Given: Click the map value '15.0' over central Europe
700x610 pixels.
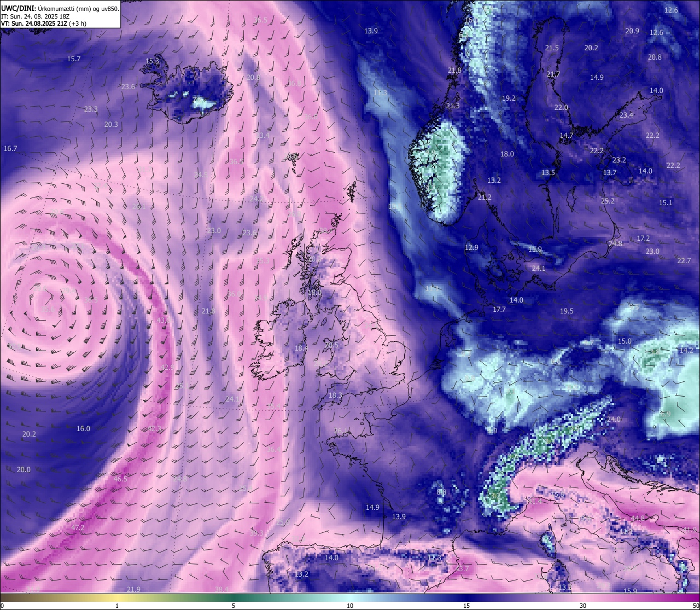Looking at the screenshot, I should (x=625, y=341).
